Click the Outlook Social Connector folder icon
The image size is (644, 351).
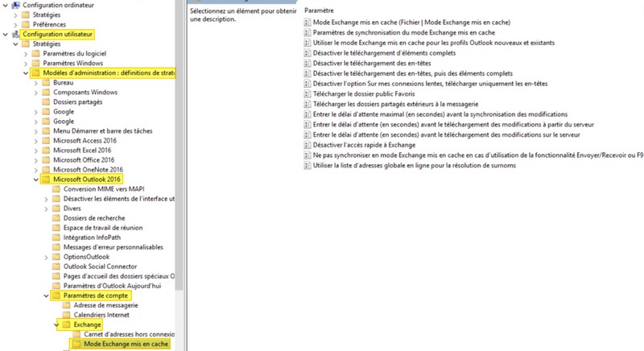(x=56, y=266)
